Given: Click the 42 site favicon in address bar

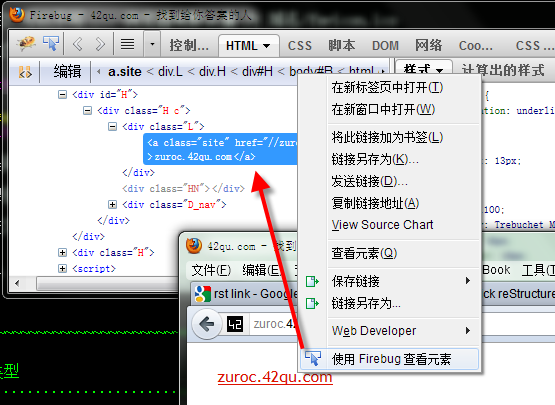Looking at the screenshot, I should point(235,324).
